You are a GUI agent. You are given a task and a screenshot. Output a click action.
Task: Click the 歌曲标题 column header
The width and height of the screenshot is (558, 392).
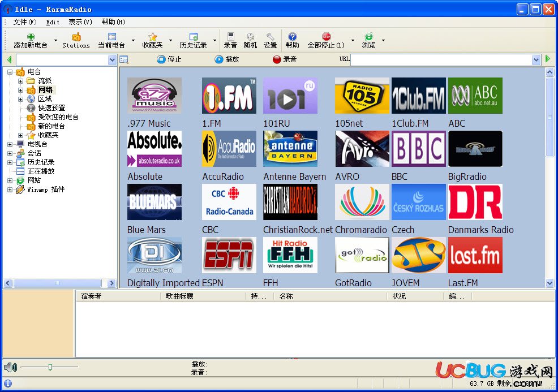203,296
